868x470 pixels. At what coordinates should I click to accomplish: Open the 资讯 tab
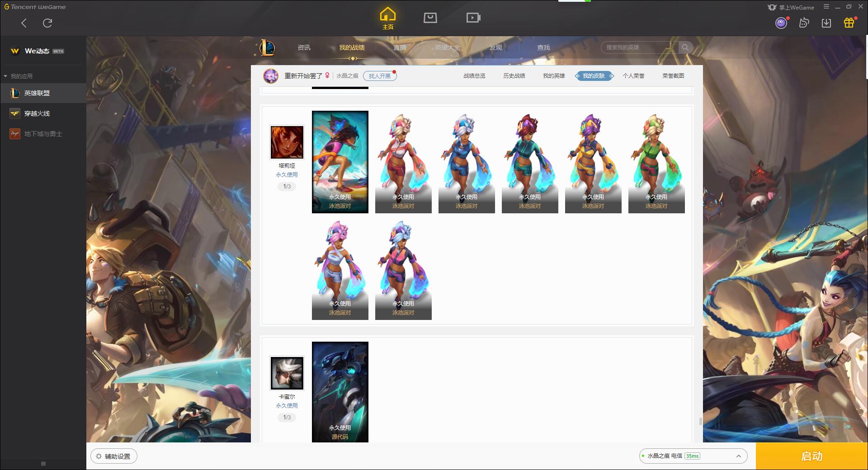pos(304,47)
